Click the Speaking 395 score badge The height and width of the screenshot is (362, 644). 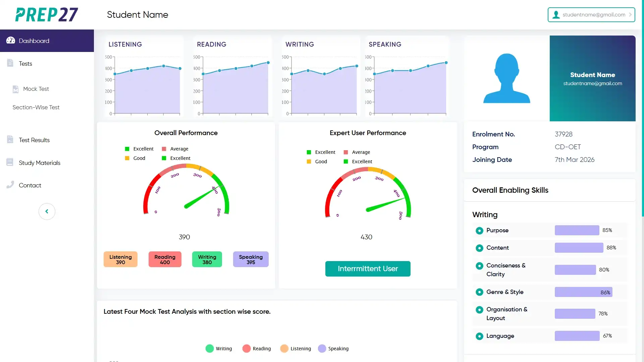pos(251,259)
